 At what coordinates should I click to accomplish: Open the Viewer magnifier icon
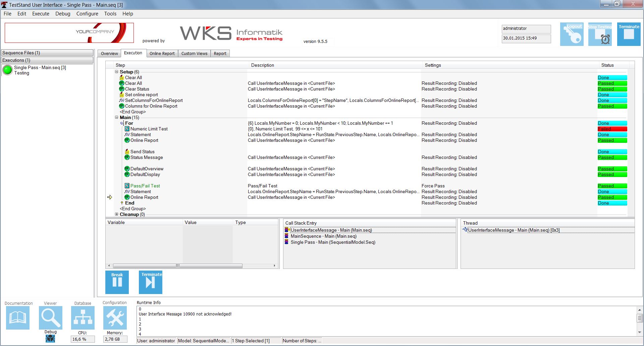point(51,318)
